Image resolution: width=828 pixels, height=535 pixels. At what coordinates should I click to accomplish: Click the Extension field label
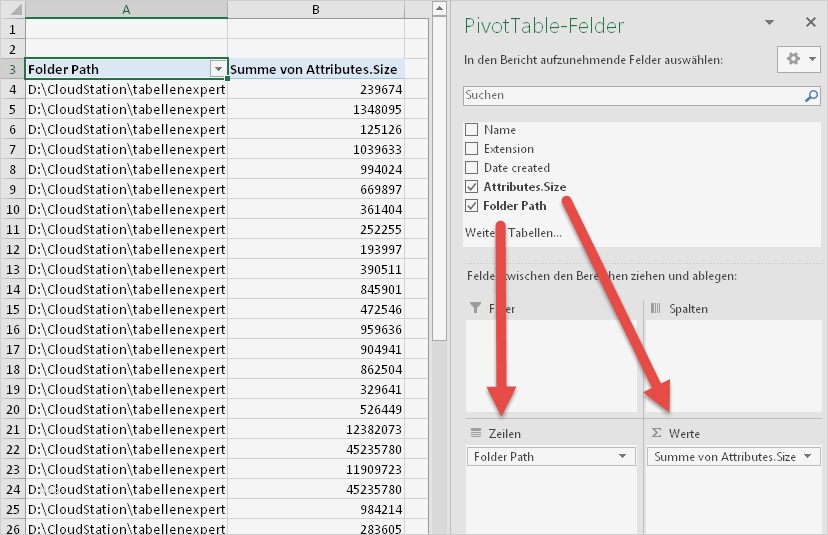(x=509, y=148)
